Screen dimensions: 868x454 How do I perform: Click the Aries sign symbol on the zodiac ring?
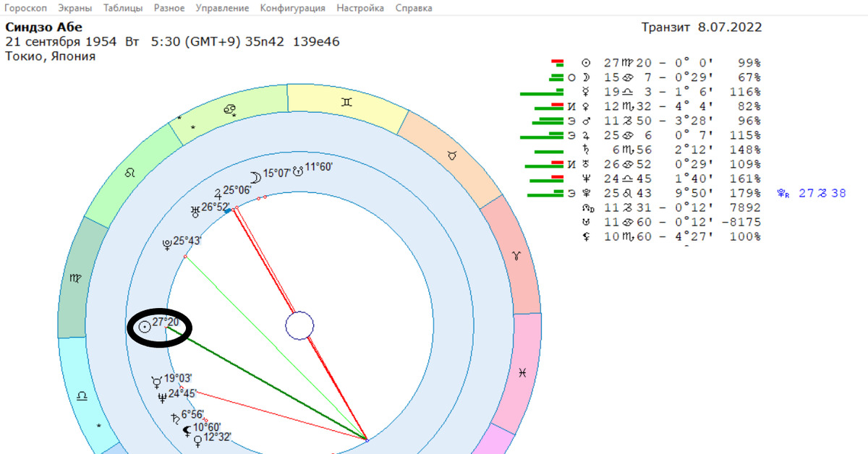point(516,256)
